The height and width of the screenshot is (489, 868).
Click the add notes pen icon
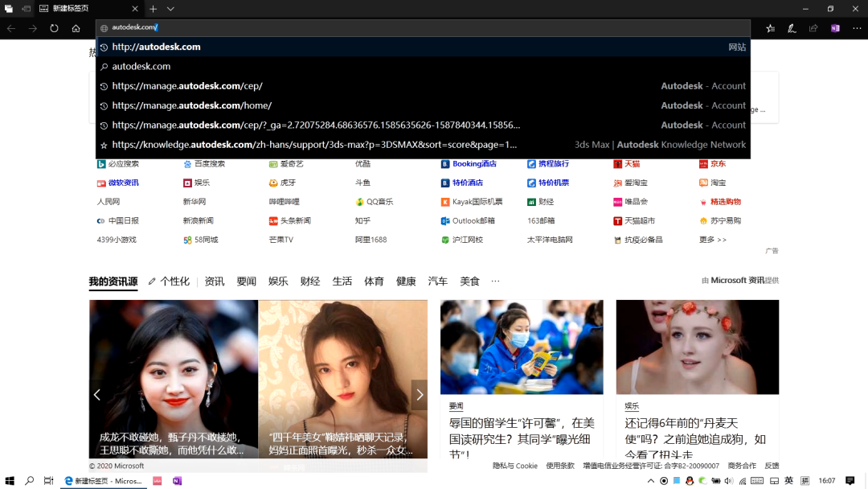pyautogui.click(x=792, y=28)
